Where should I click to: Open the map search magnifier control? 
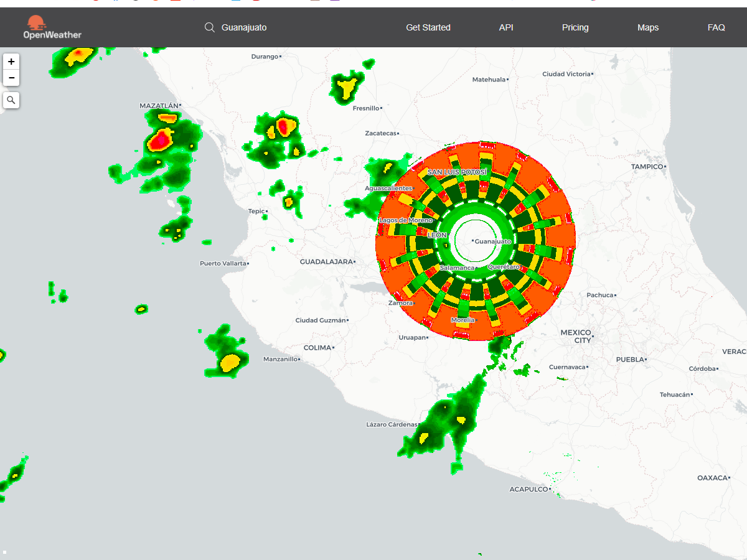11,100
